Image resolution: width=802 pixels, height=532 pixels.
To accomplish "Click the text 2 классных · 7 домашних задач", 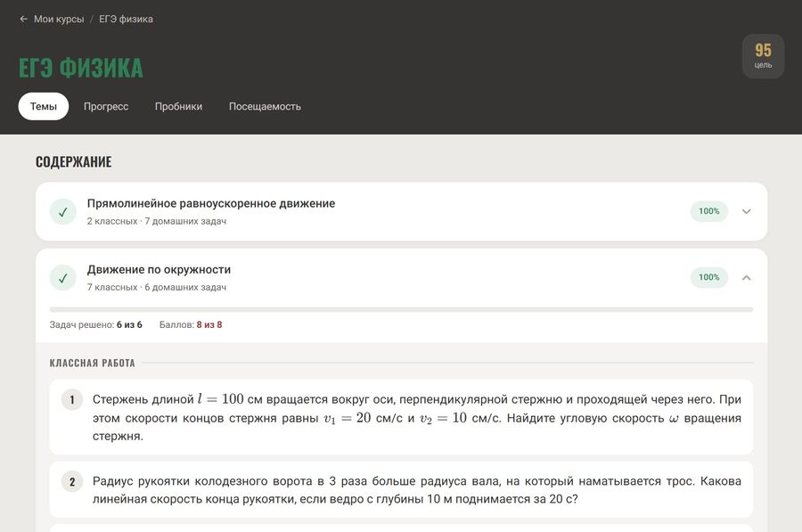I will tap(157, 221).
